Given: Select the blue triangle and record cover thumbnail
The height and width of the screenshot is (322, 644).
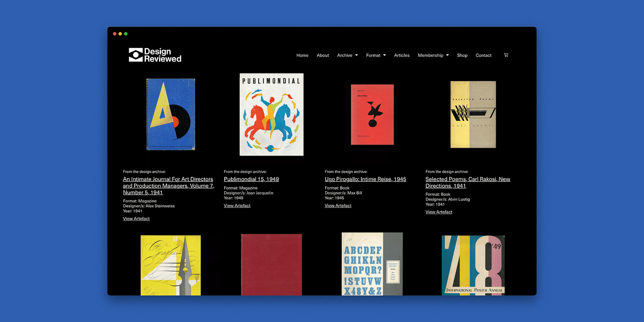Looking at the screenshot, I should (x=171, y=115).
